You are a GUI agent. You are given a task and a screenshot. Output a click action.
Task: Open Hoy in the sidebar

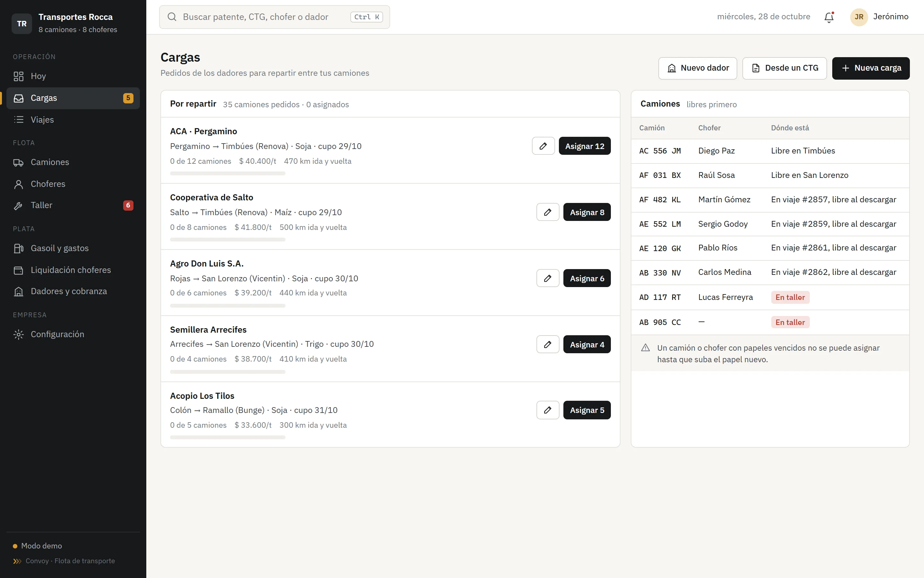(73, 76)
